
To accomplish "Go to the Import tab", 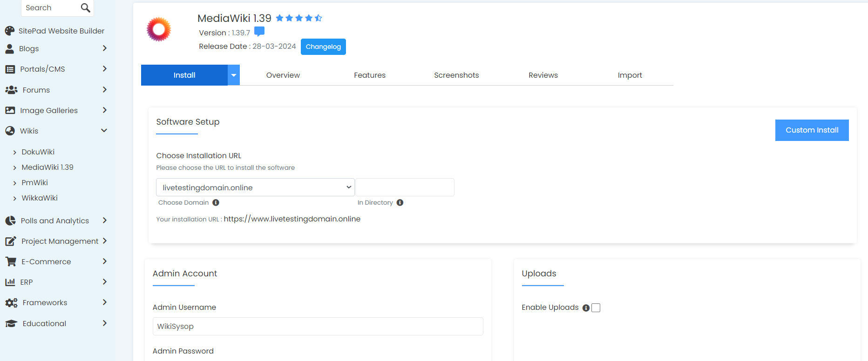I will [630, 75].
